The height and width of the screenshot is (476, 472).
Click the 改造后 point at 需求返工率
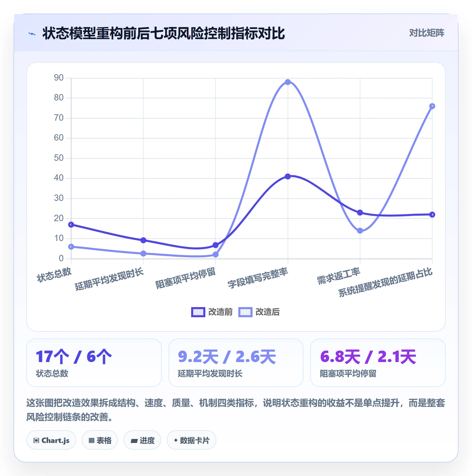[x=360, y=231]
